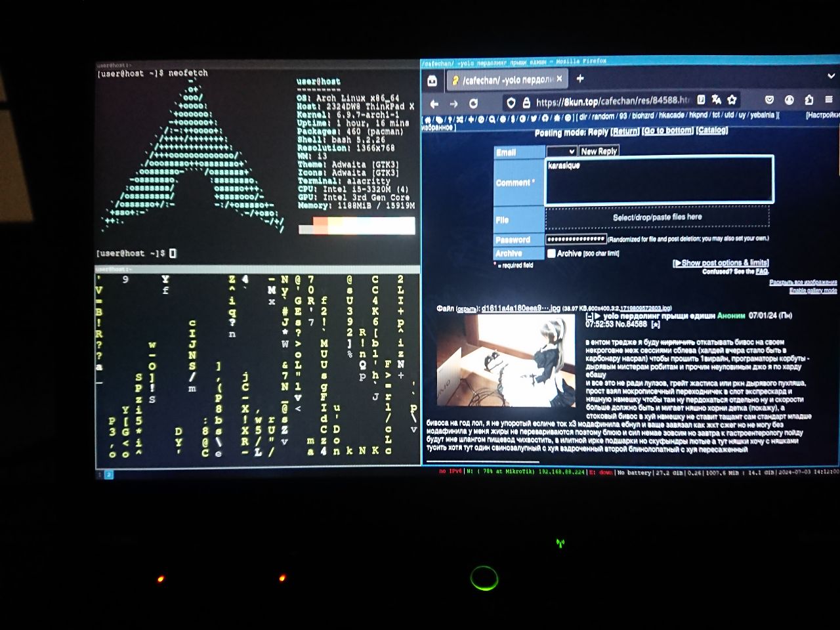Open a new tab with the plus button
840x630 pixels.
pos(580,79)
